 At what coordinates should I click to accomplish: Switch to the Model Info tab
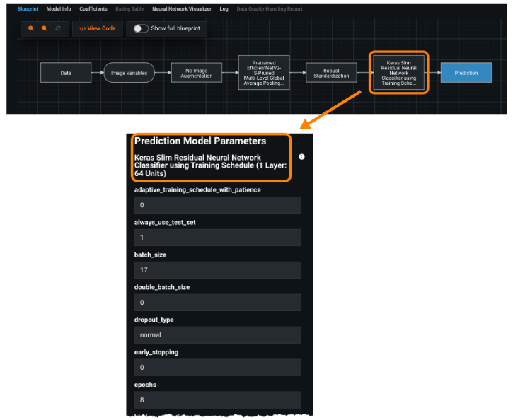tap(59, 9)
